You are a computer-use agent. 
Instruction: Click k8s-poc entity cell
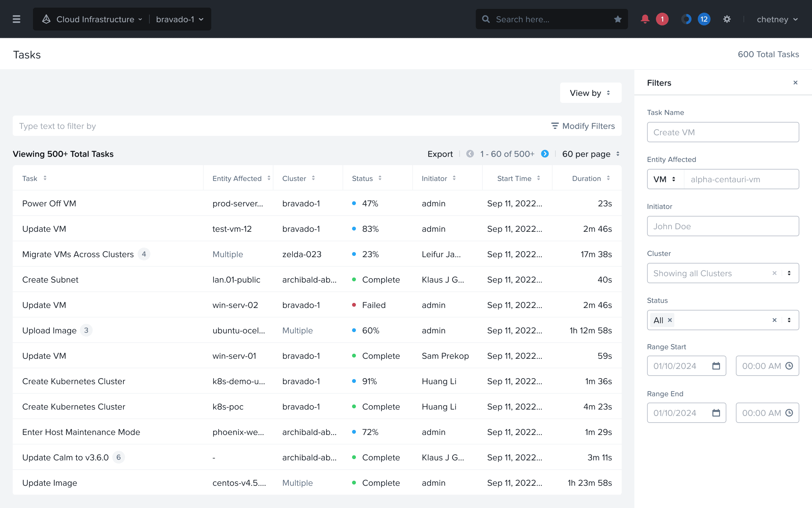[228, 406]
